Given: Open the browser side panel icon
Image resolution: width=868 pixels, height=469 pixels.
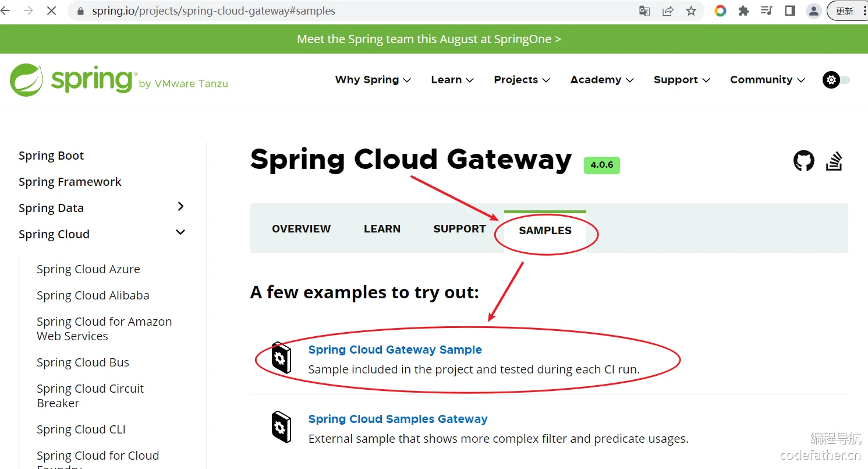Looking at the screenshot, I should [x=790, y=11].
